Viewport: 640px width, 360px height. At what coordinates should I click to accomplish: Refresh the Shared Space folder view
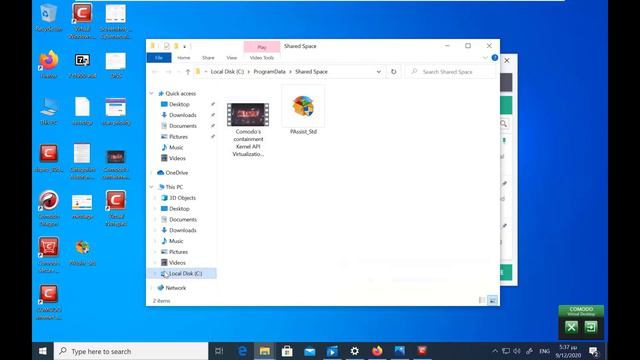393,71
